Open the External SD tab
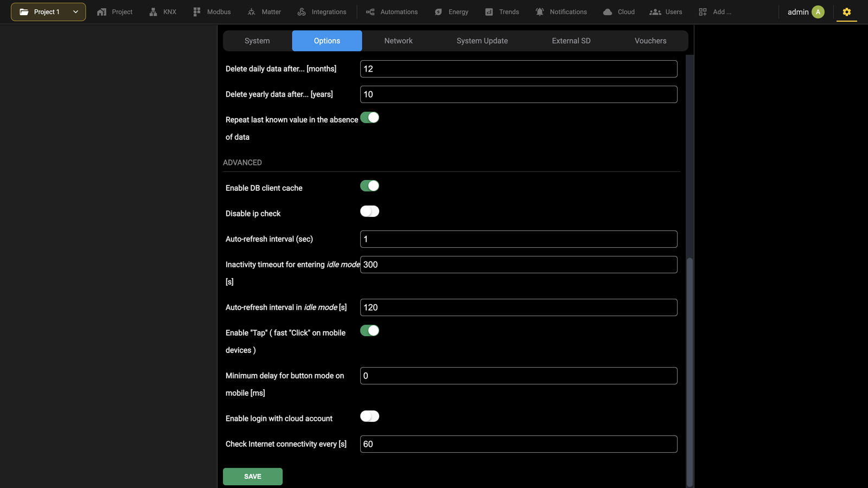Viewport: 868px width, 488px height. [571, 41]
